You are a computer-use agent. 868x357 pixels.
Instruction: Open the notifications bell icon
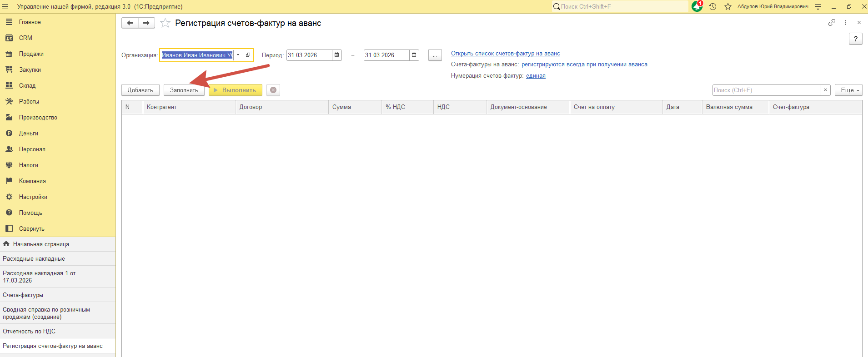coord(697,6)
